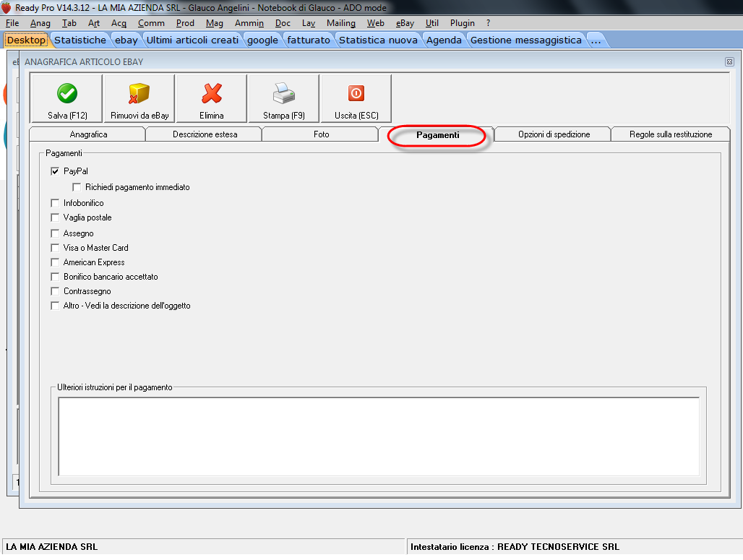743x560 pixels.
Task: Open the eBay menu
Action: click(x=405, y=23)
